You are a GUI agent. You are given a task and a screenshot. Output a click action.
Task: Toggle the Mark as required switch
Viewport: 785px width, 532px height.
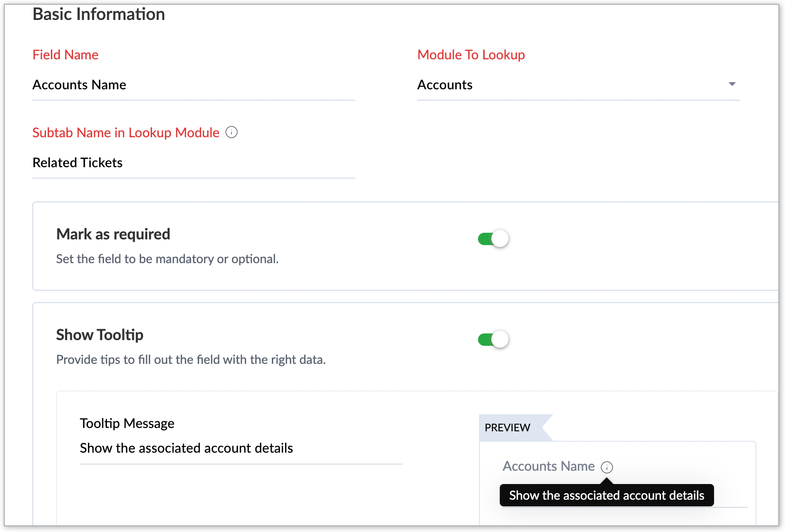pos(493,238)
